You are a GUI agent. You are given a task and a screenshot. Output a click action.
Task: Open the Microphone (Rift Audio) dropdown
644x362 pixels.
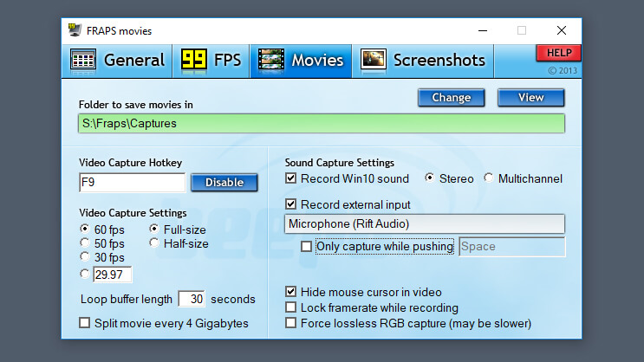(425, 223)
